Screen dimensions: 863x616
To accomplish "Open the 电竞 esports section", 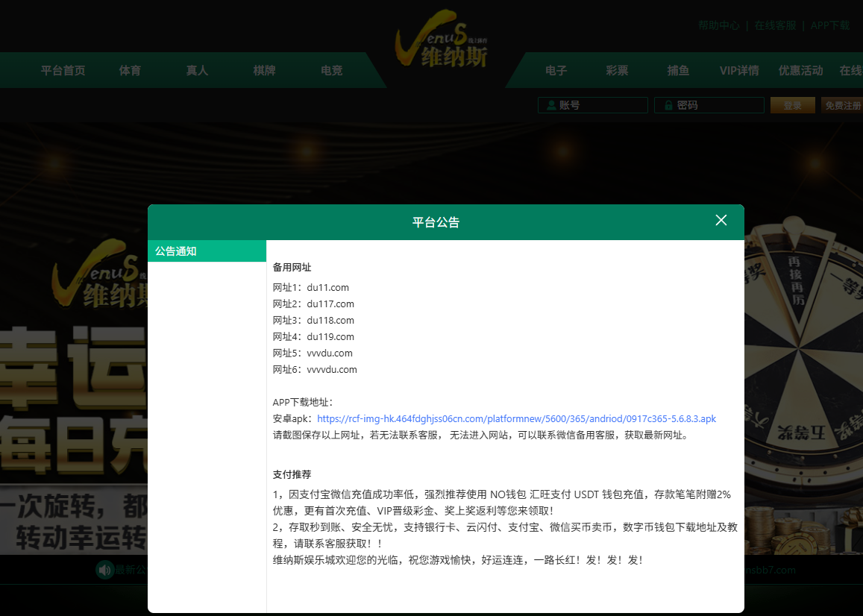I will point(330,69).
